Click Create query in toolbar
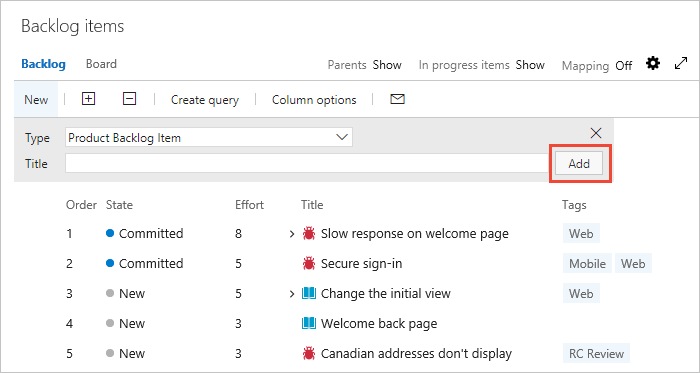The width and height of the screenshot is (700, 373). [205, 100]
